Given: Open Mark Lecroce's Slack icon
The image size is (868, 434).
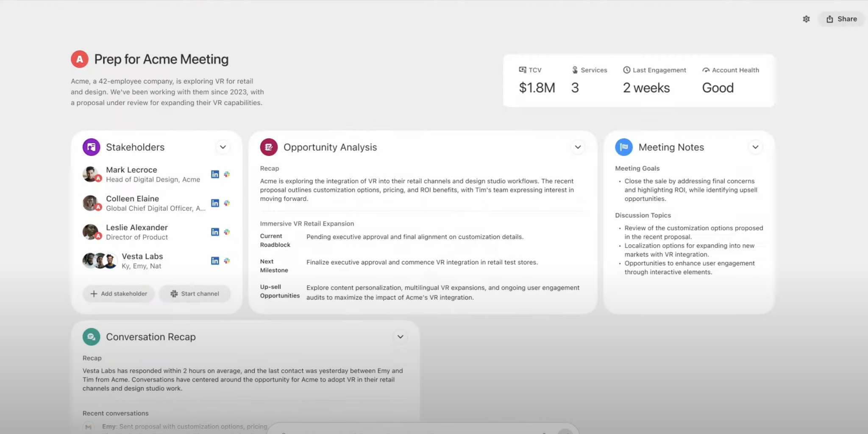Looking at the screenshot, I should click(x=227, y=174).
